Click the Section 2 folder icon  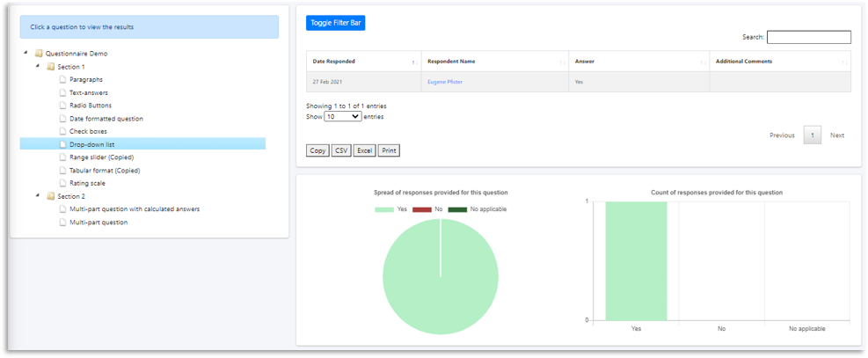(x=51, y=196)
